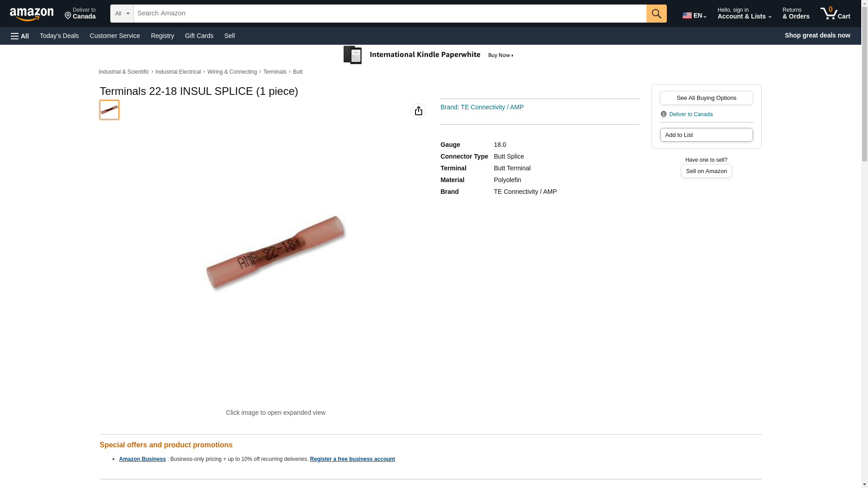Click the search magnifier button
Viewport: 868px width, 488px height.
coord(656,14)
